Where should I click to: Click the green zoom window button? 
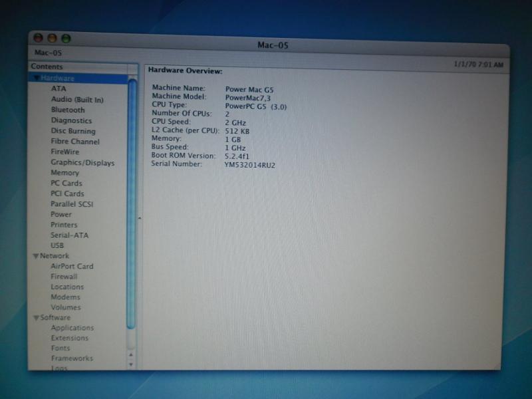click(65, 39)
